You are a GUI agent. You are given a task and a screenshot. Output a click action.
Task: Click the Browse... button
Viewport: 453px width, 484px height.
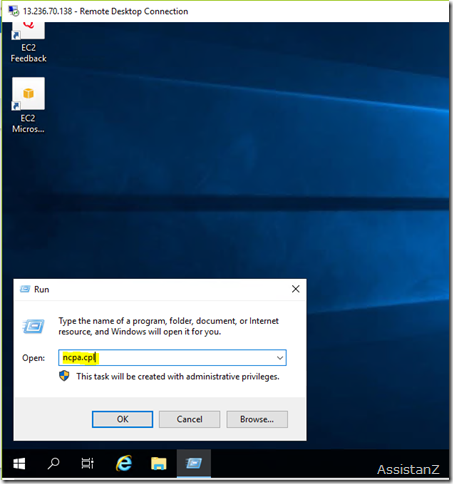(257, 419)
